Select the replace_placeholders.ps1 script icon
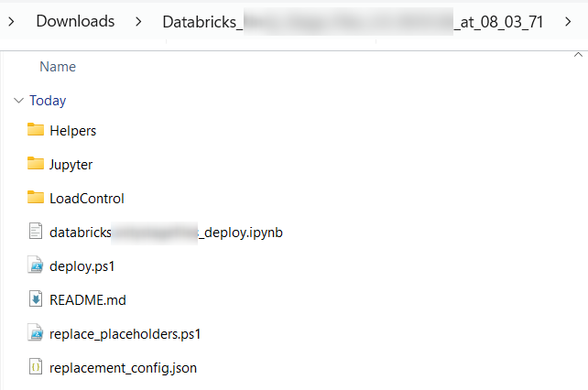The image size is (588, 390). pos(36,333)
